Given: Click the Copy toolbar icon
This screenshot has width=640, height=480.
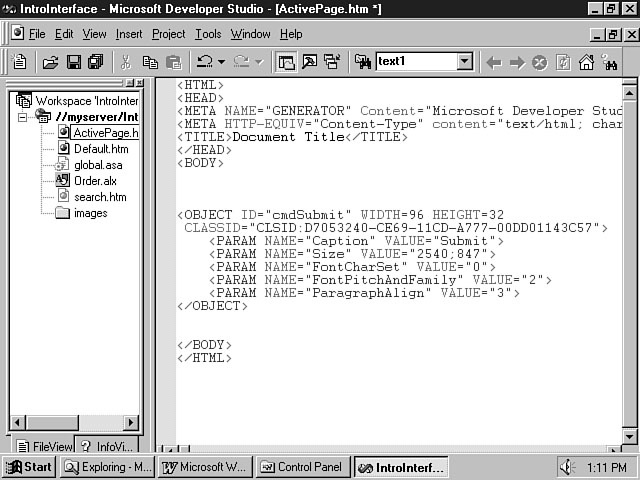Looking at the screenshot, I should [x=150, y=62].
